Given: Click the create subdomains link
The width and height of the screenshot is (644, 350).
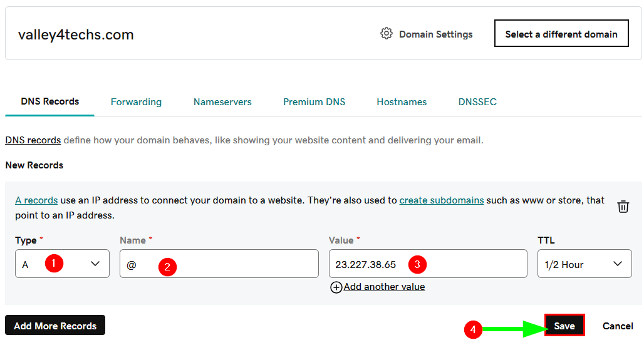Looking at the screenshot, I should pos(441,200).
